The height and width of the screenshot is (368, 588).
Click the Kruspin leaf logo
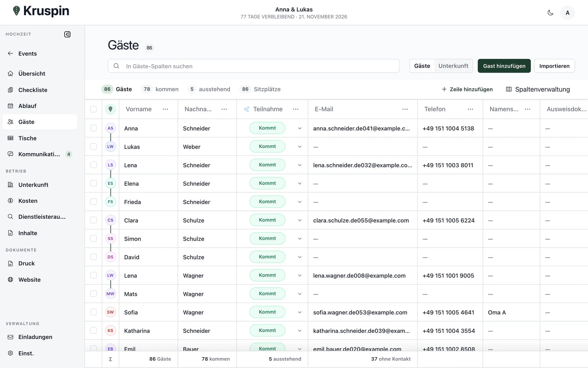tap(16, 11)
